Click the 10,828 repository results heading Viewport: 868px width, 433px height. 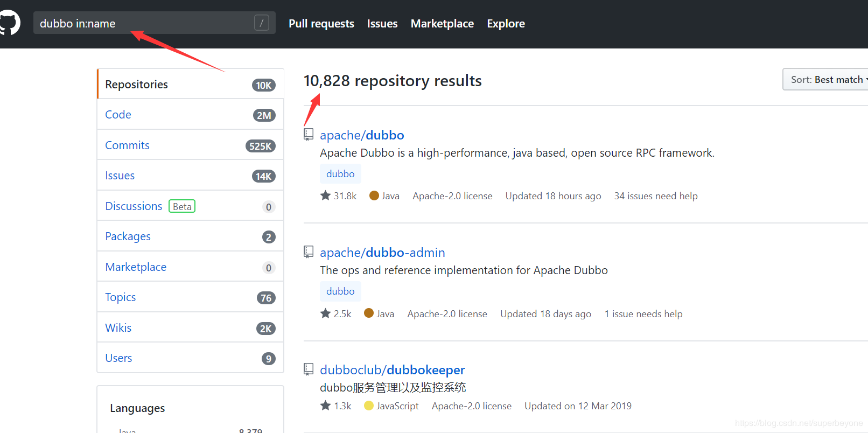[x=393, y=81]
